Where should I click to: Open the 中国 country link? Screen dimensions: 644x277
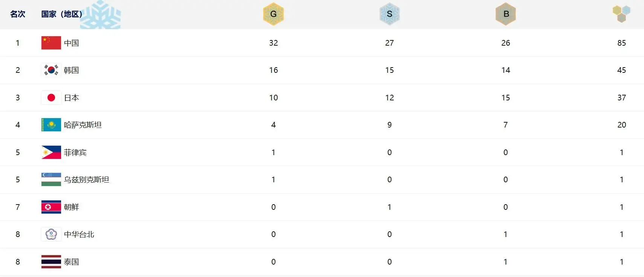[x=72, y=43]
